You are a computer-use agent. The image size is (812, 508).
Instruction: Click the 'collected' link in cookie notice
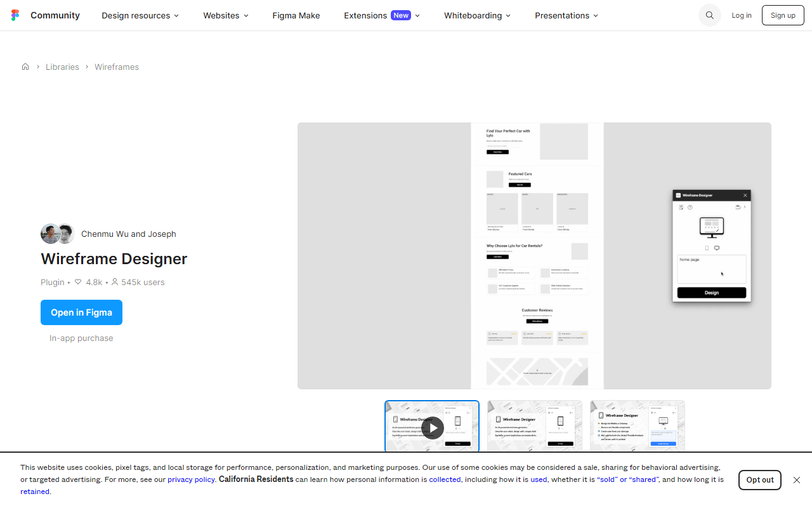coord(445,479)
